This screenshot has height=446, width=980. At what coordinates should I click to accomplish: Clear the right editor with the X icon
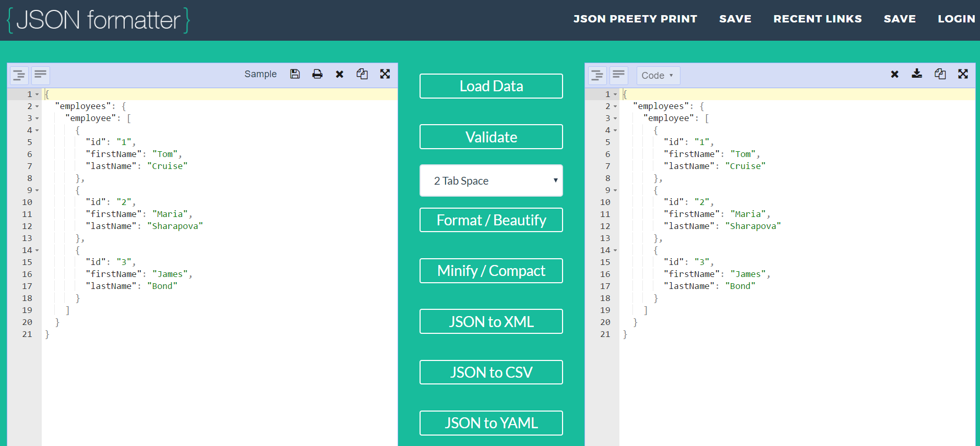[x=894, y=74]
